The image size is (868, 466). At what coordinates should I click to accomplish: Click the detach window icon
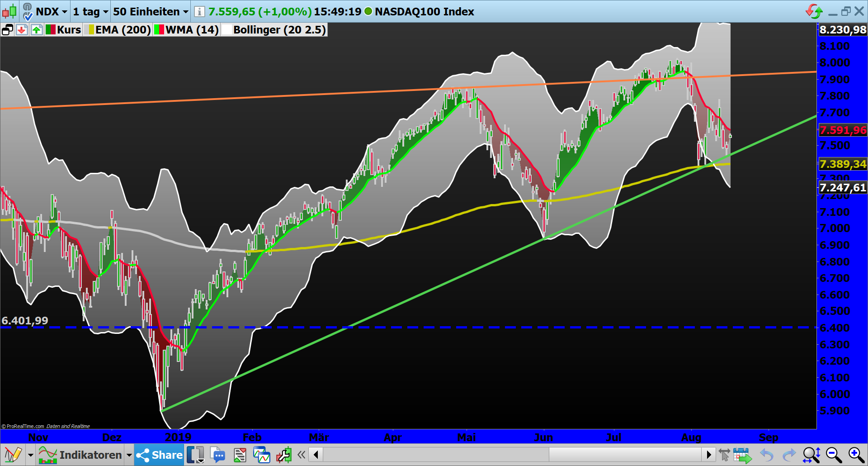[7, 30]
